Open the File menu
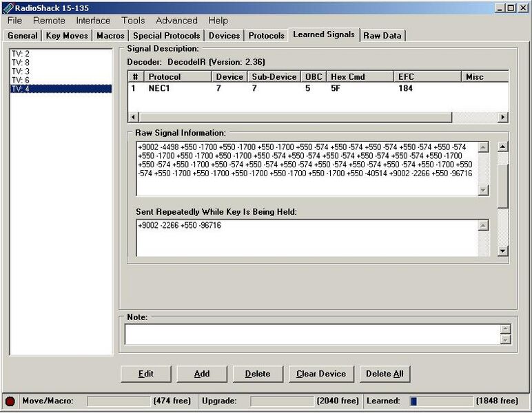Screen dimensions: 532x413 [14, 21]
